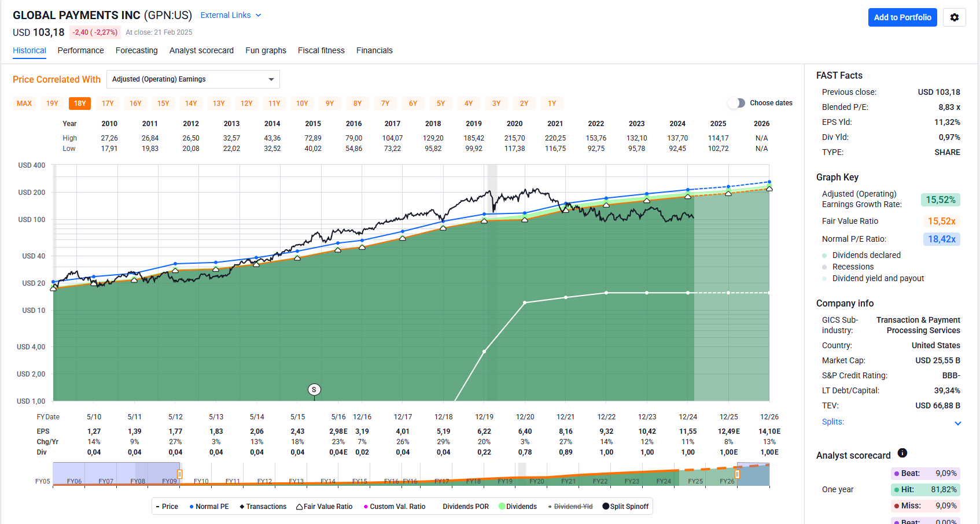The height and width of the screenshot is (524, 980).
Task: Grab the right timeline range handle
Action: tap(737, 474)
